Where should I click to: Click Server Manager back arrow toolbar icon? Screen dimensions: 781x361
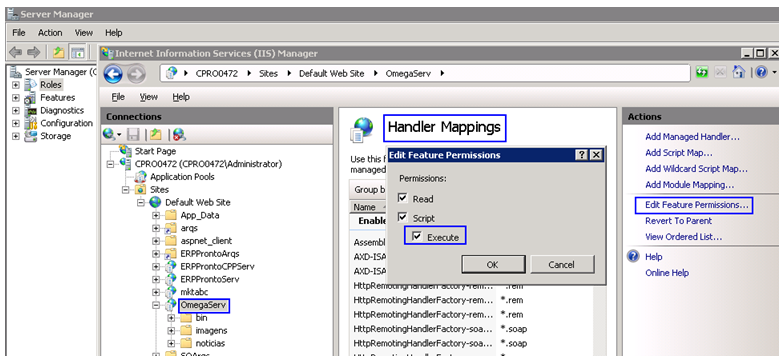point(15,52)
